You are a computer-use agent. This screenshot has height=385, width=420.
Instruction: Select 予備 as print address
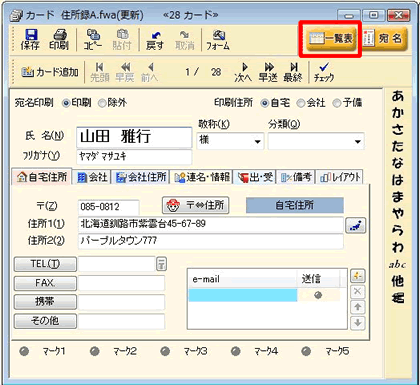click(337, 103)
